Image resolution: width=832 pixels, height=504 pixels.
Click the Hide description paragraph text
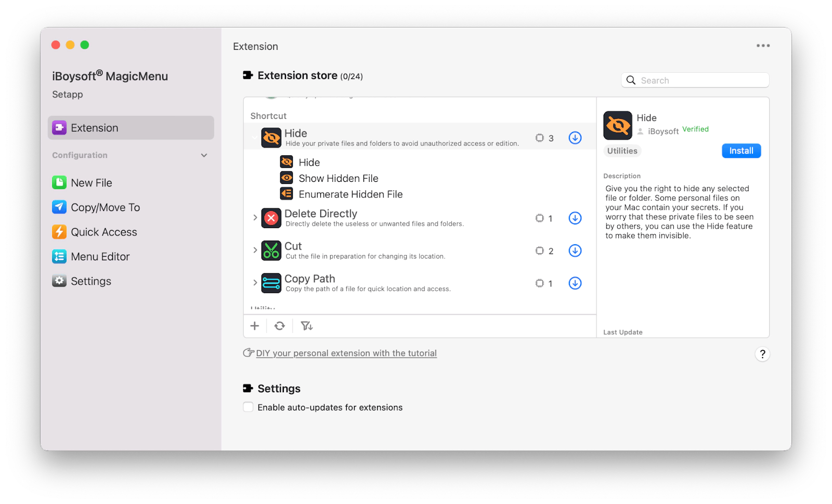tap(680, 212)
